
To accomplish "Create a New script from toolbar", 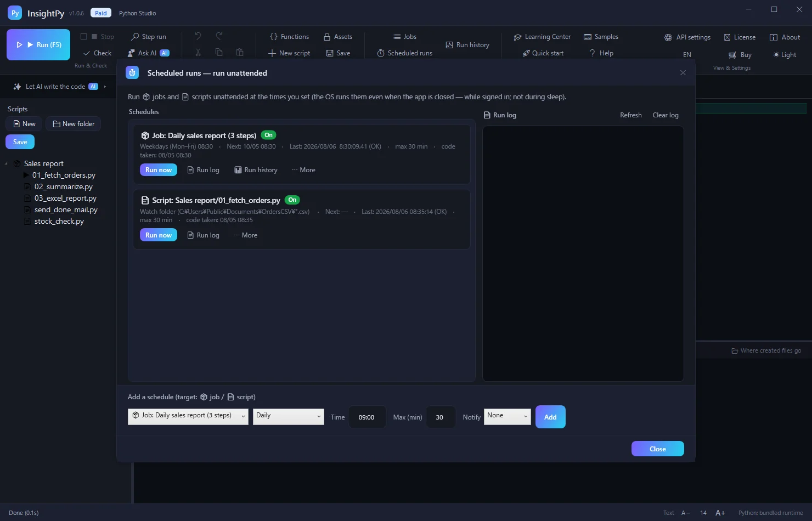I will 289,53.
